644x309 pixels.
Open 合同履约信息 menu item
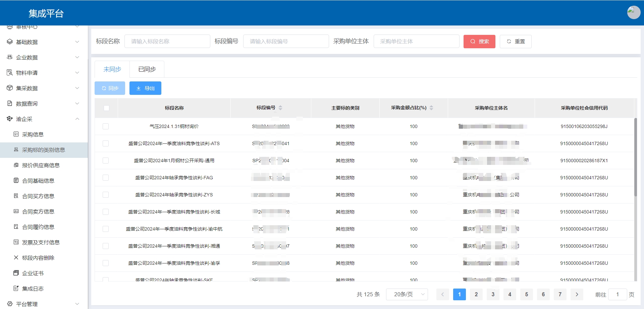point(38,227)
